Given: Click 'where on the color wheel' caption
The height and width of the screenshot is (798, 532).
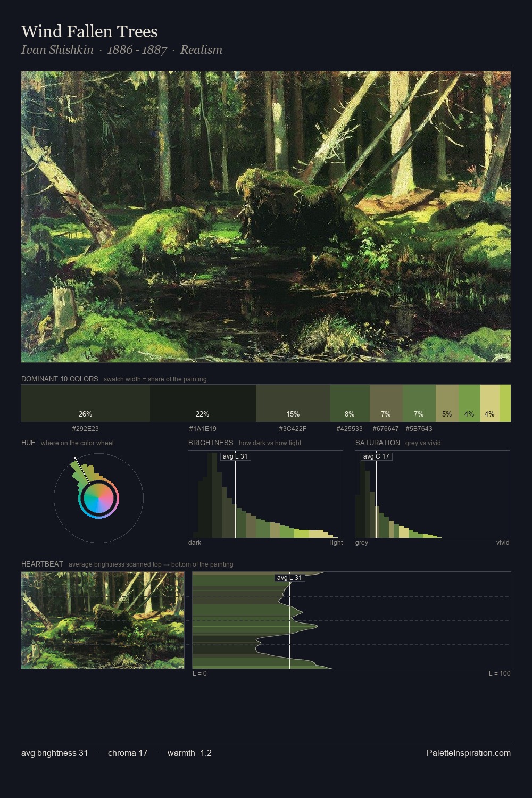Looking at the screenshot, I should coord(77,443).
